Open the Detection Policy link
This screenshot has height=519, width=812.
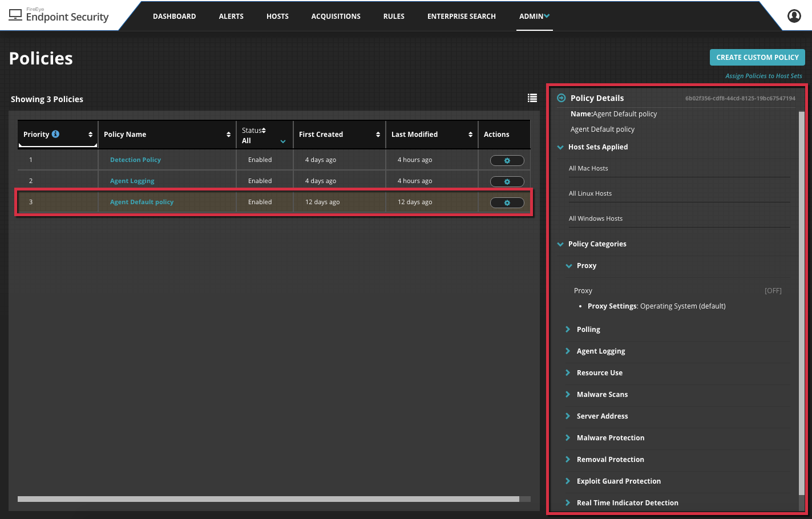pyautogui.click(x=135, y=160)
